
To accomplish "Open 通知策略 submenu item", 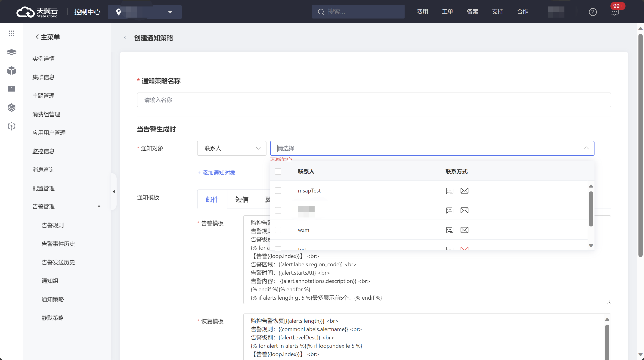I will point(53,299).
